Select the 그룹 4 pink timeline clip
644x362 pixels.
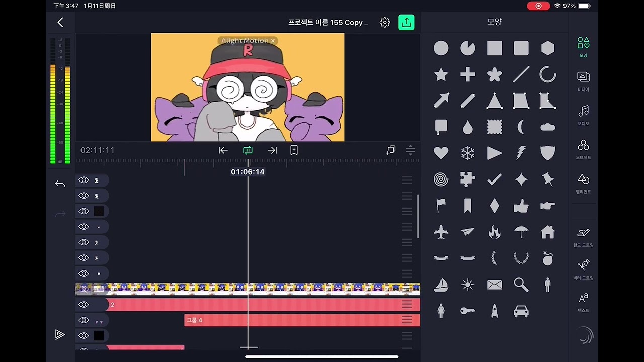[x=302, y=320]
